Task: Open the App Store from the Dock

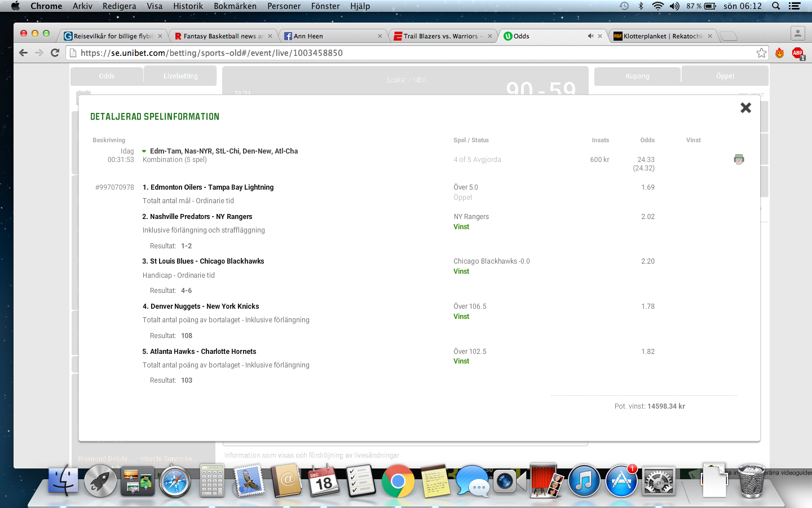Action: (x=621, y=481)
